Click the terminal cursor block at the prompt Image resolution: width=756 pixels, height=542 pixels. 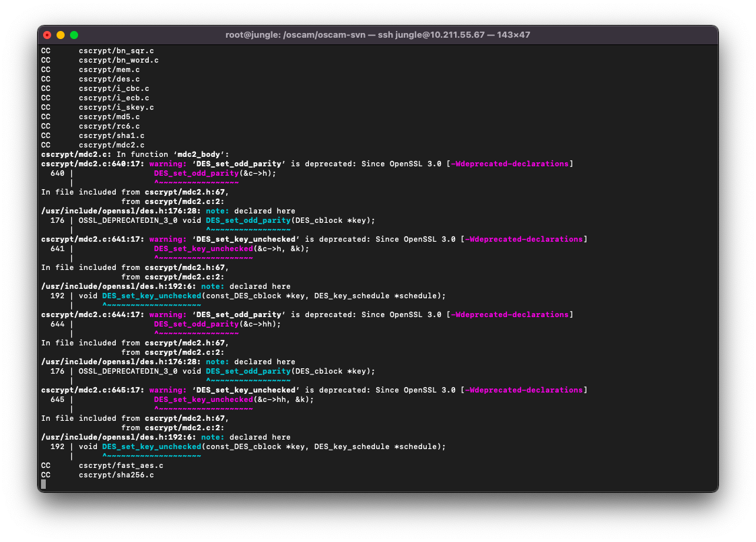44,483
